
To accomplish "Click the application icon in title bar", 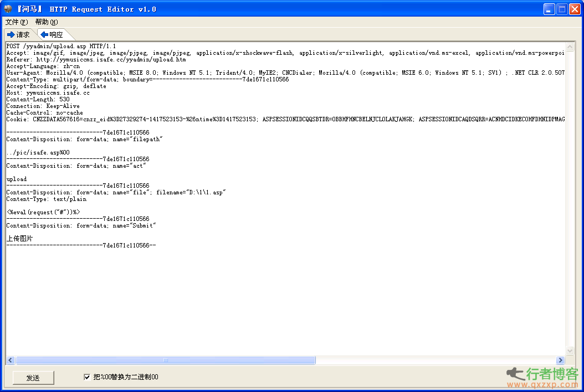I will coord(8,8).
